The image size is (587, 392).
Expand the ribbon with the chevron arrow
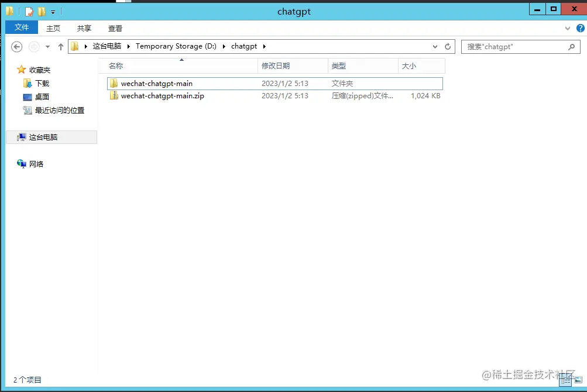[568, 28]
